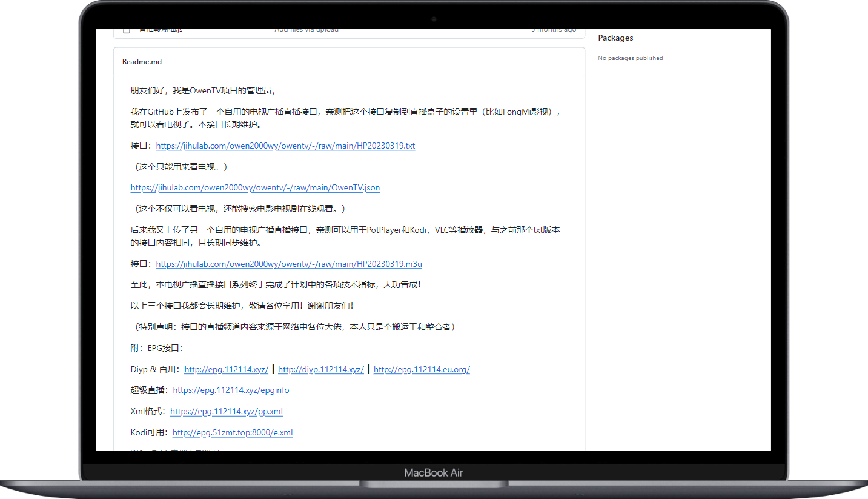Click the Packages sidebar heading
Screen dimensions: 868x499
(x=615, y=38)
